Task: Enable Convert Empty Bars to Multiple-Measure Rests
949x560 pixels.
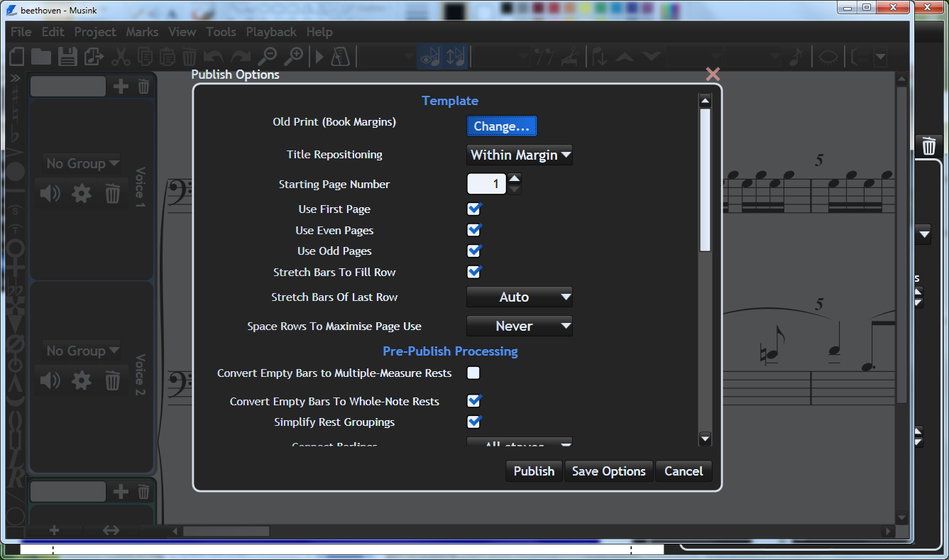Action: (473, 373)
